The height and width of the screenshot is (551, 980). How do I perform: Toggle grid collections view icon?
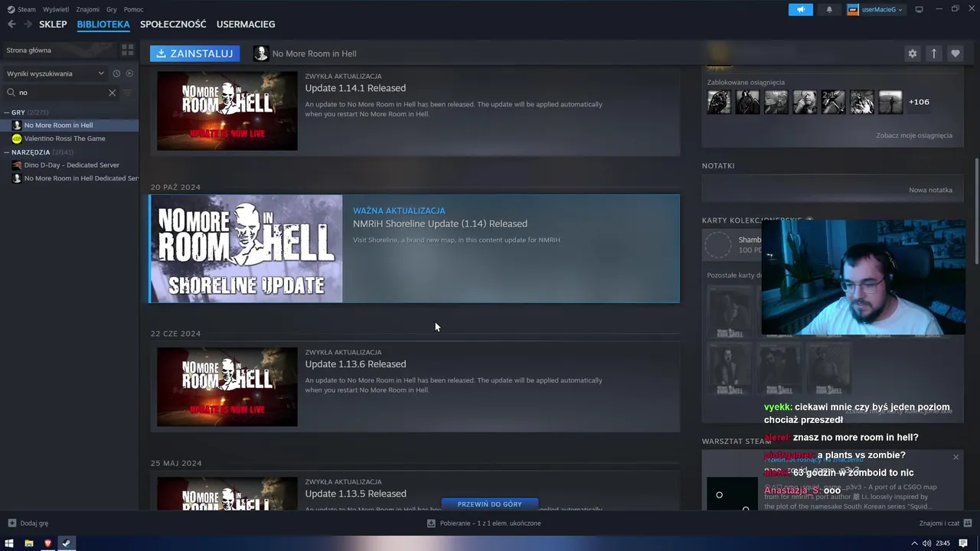[x=127, y=50]
